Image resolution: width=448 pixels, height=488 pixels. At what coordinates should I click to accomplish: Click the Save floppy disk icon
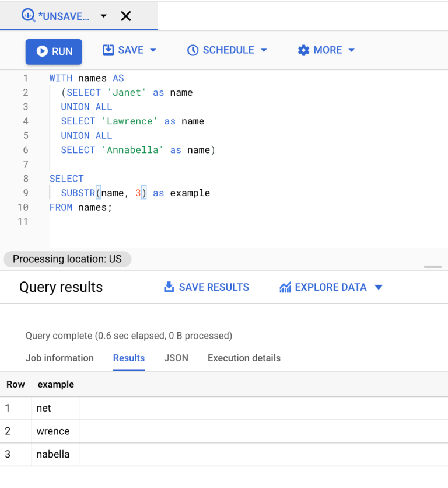tap(108, 50)
